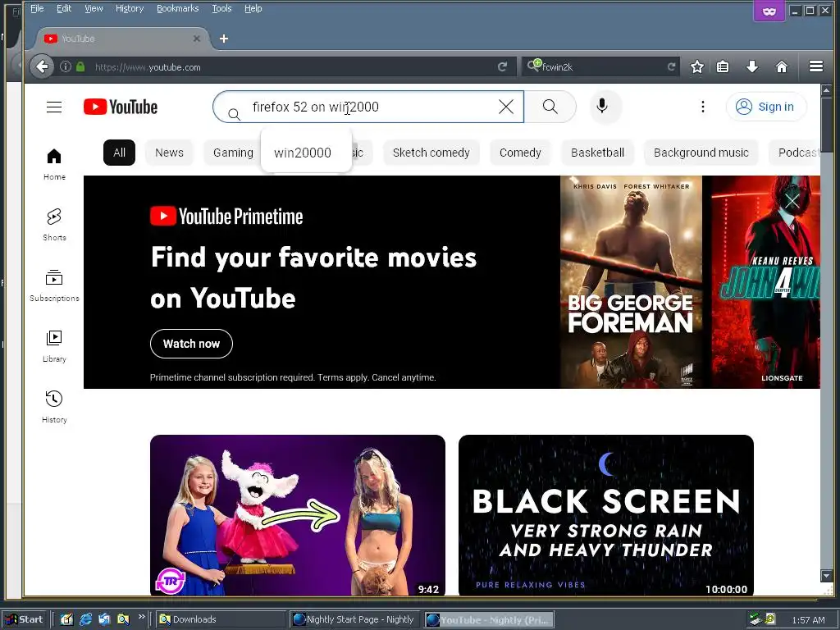Expand quick launch overflow chevron
The height and width of the screenshot is (630, 840).
[141, 617]
